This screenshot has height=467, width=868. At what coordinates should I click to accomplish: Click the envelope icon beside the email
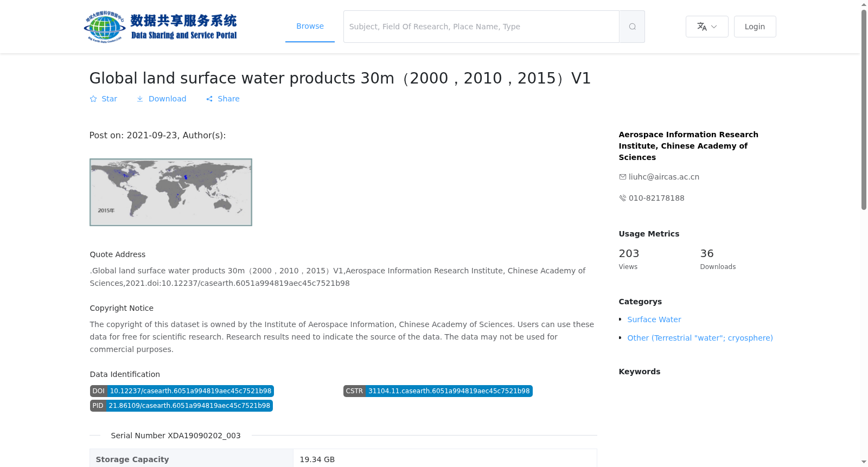pyautogui.click(x=623, y=177)
